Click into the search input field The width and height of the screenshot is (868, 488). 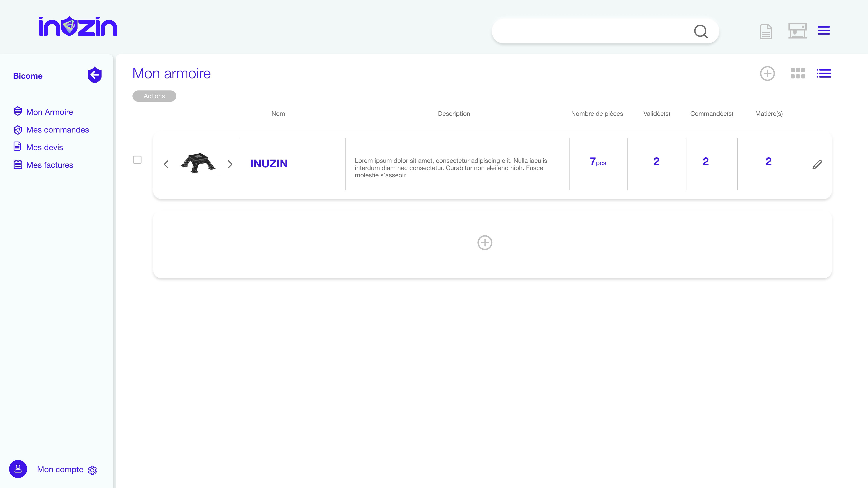pyautogui.click(x=590, y=31)
